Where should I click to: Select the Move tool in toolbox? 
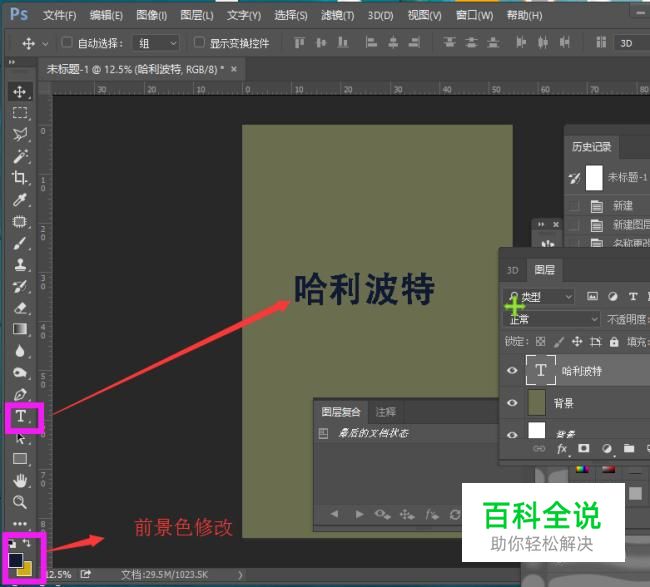coord(19,91)
